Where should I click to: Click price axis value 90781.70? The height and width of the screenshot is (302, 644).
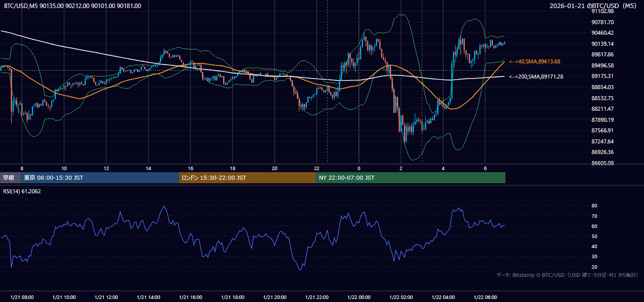(x=603, y=22)
